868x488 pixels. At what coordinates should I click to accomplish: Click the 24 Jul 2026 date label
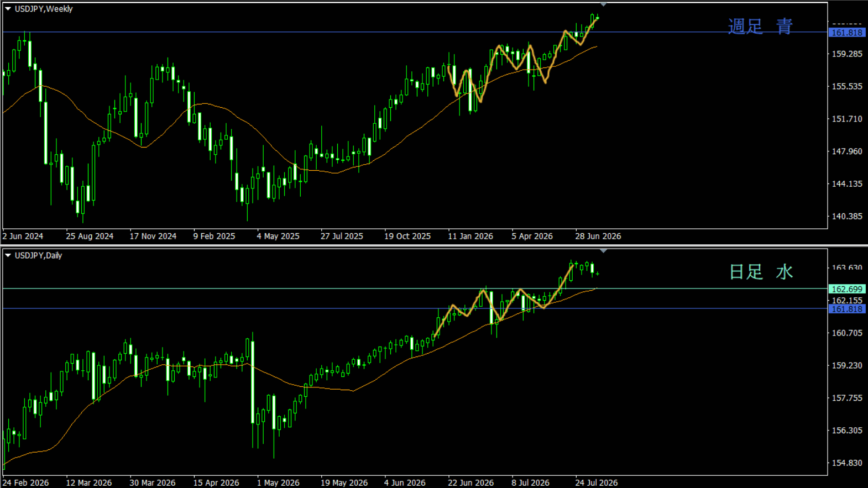click(597, 482)
